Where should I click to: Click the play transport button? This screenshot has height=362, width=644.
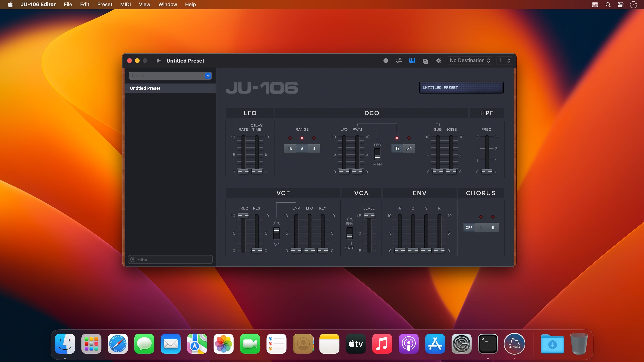(158, 61)
